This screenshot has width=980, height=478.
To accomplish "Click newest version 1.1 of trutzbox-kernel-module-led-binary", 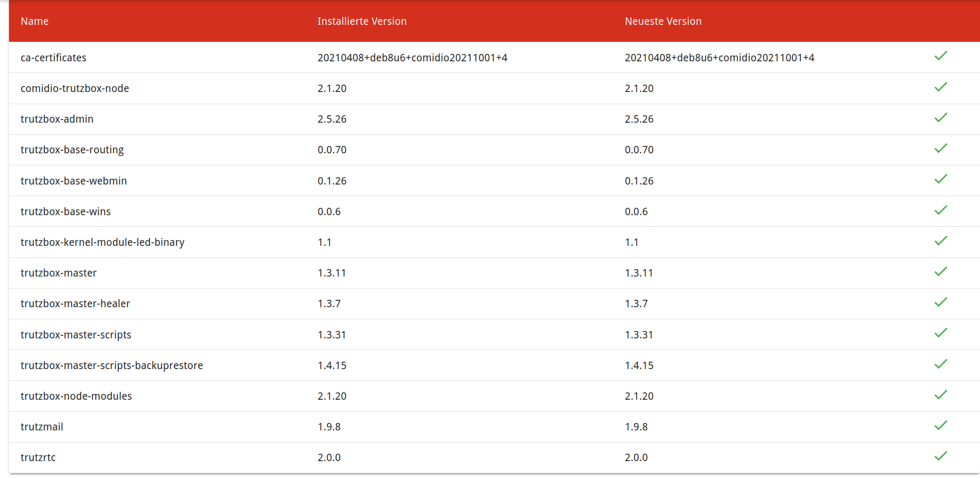I will pos(632,242).
